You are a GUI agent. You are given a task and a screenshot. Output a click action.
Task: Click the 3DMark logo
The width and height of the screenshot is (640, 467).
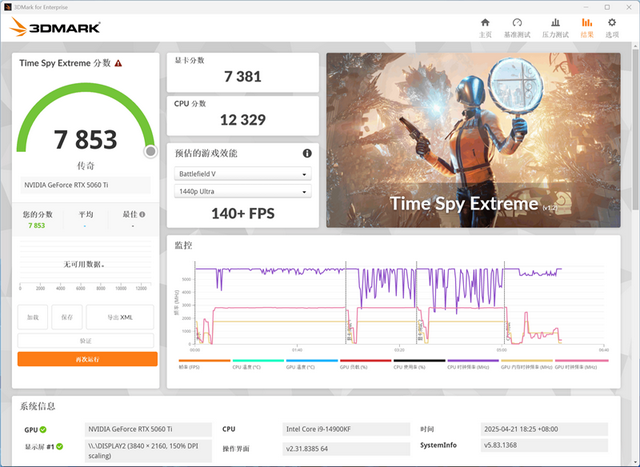[55, 27]
